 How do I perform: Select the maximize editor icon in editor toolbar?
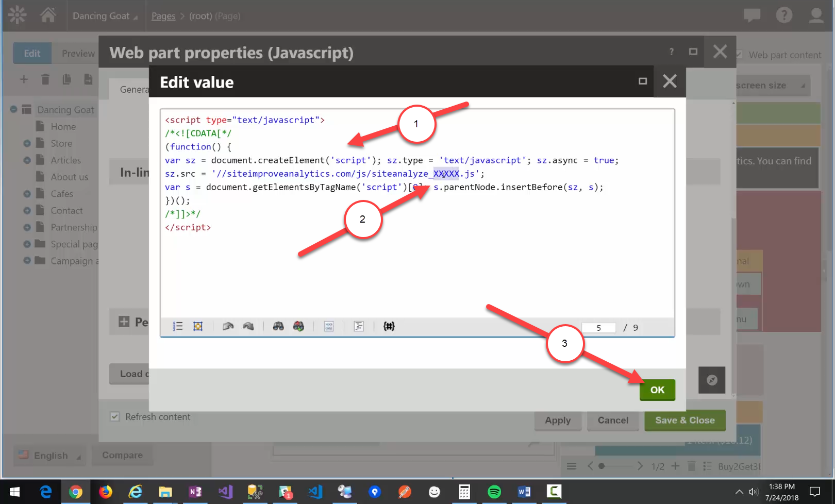click(x=197, y=326)
